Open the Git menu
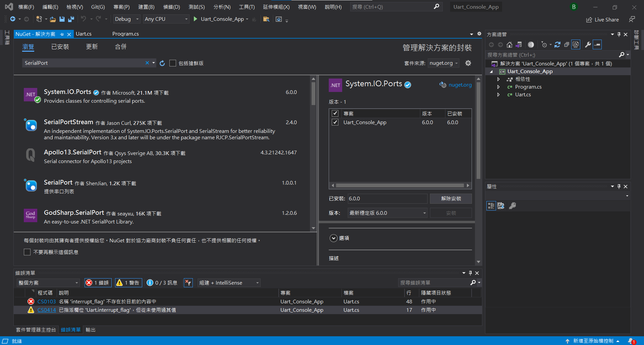Image resolution: width=644 pixels, height=345 pixels. point(98,7)
